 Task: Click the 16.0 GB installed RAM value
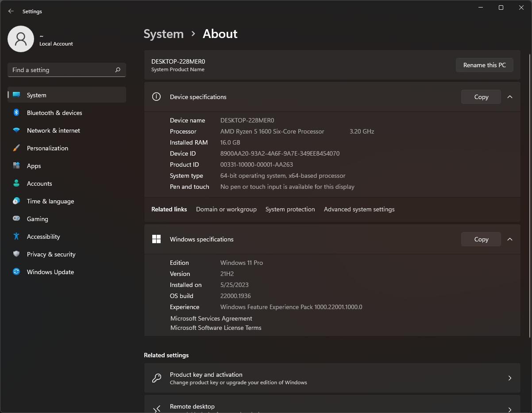pyautogui.click(x=230, y=142)
